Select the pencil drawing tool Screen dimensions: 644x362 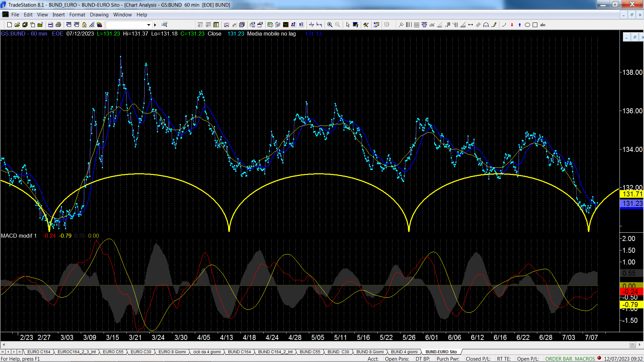point(494,24)
